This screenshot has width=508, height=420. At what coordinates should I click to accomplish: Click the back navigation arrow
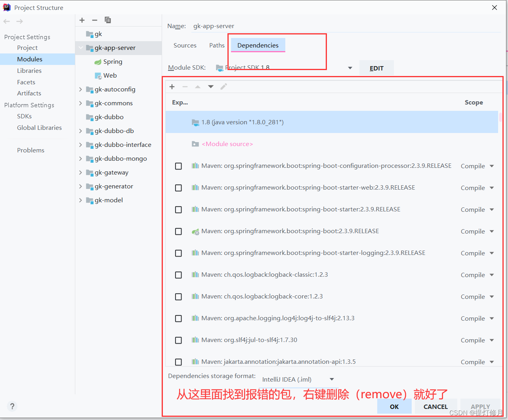click(x=6, y=21)
